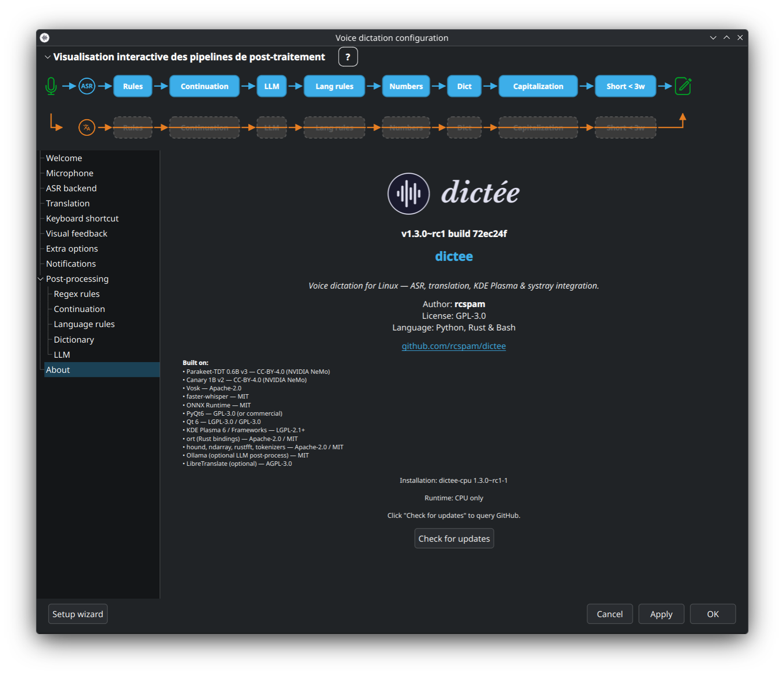
Task: Open the pipeline help question mark
Action: (x=348, y=57)
